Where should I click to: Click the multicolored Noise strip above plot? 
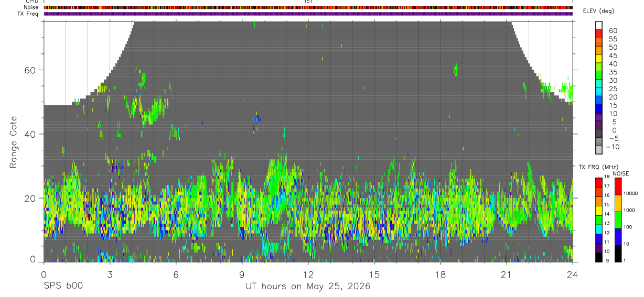point(308,7)
